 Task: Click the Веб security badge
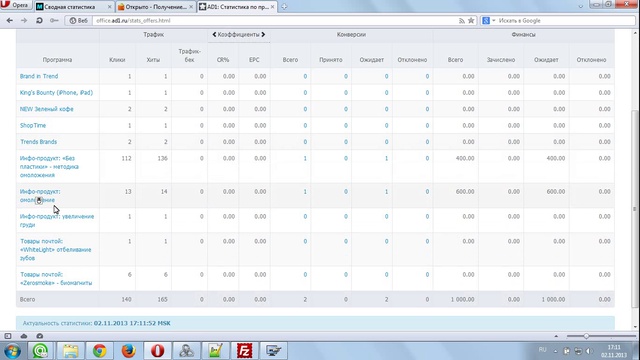point(79,20)
